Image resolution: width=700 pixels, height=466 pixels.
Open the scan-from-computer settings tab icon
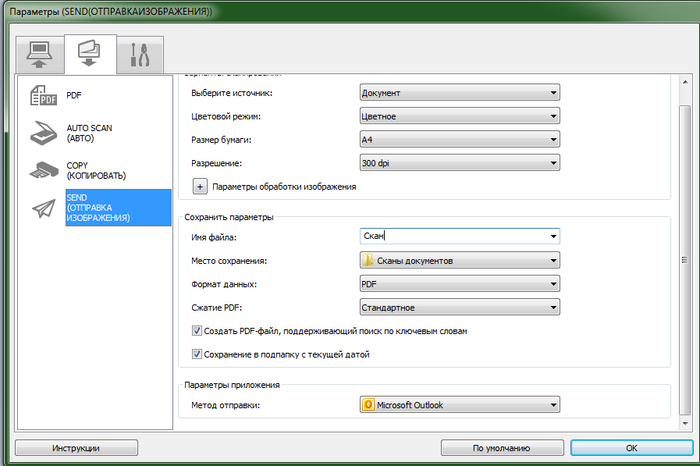coord(40,53)
